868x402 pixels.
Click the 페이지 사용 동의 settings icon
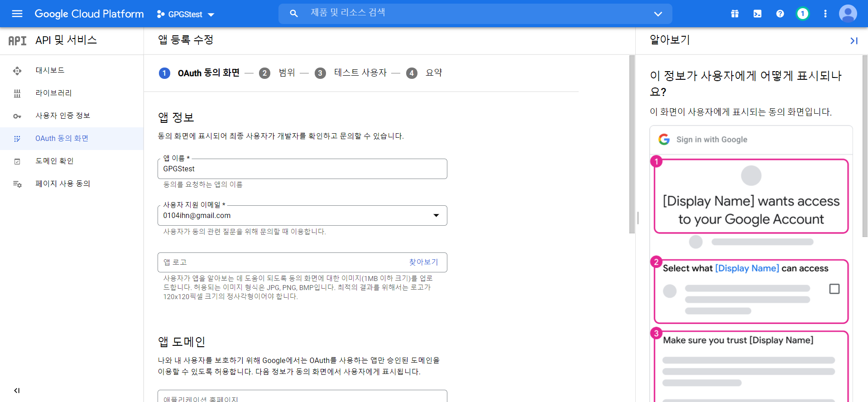click(x=17, y=184)
